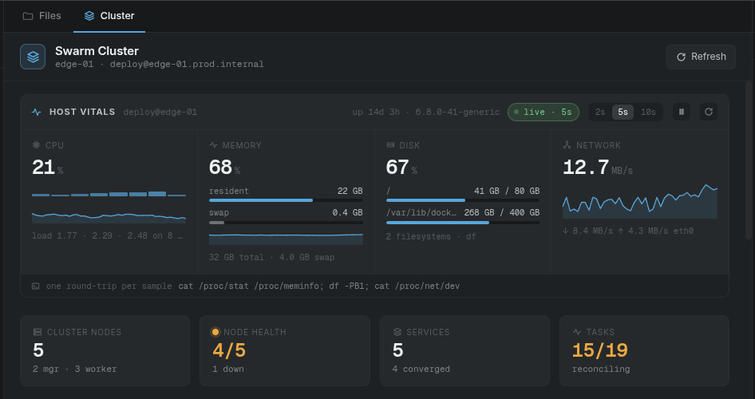Open the Services card with 4 converged
This screenshot has width=755, height=399.
coord(465,350)
